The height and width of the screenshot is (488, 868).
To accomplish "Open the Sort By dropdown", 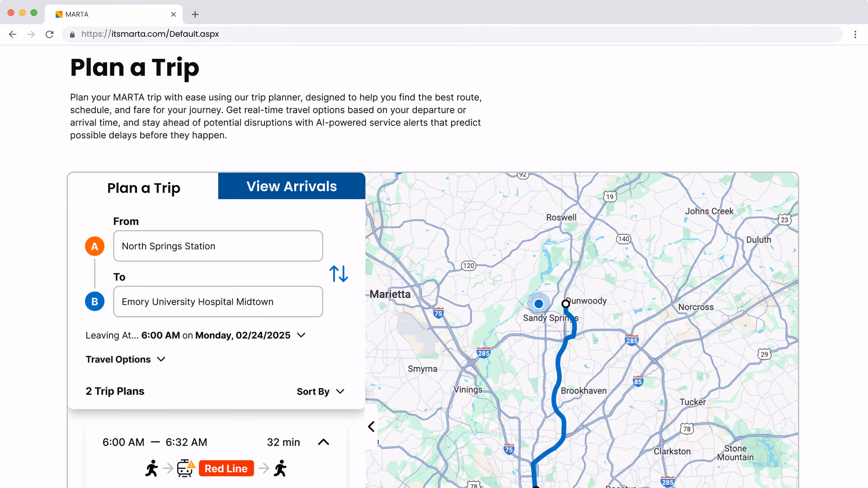I will [321, 391].
